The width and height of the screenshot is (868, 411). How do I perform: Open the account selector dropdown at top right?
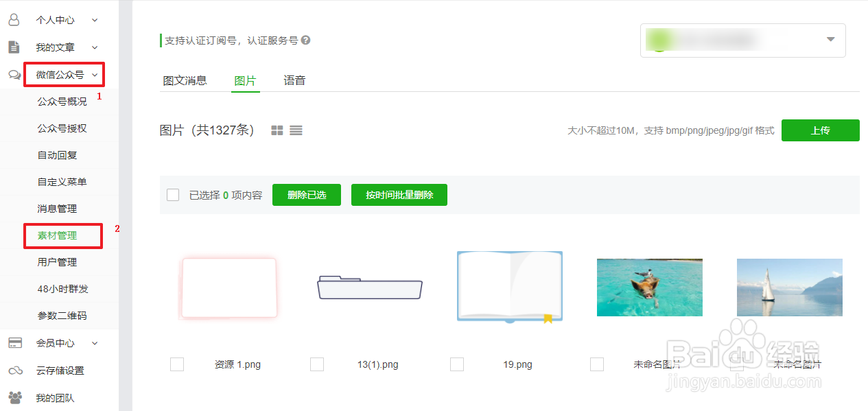[x=830, y=40]
